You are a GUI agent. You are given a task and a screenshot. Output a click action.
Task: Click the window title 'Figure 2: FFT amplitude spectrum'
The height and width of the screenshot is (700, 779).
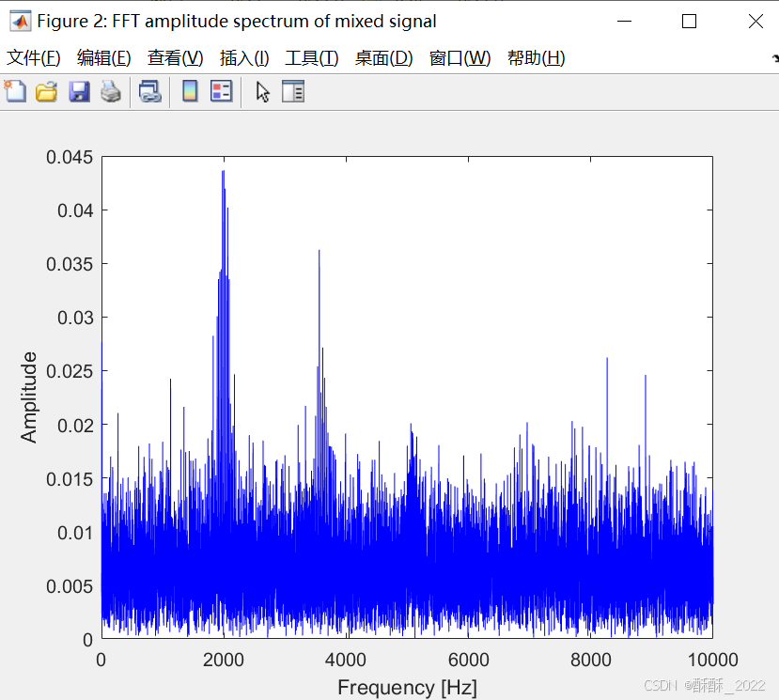pos(237,22)
